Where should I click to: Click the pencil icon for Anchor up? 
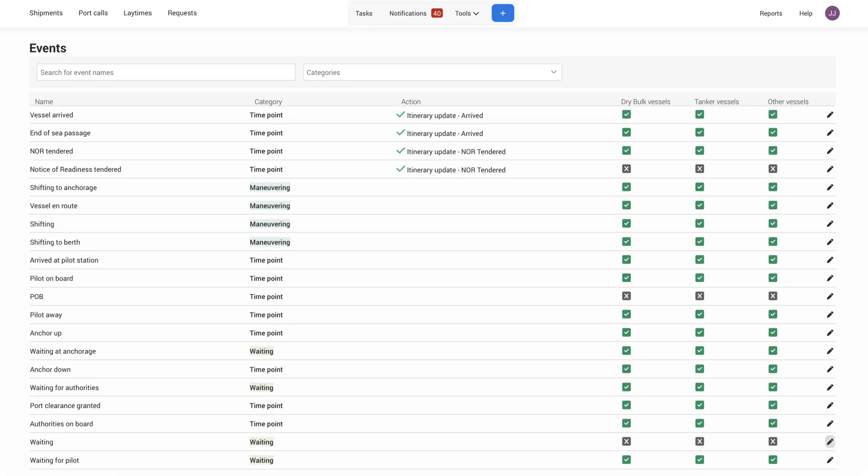(830, 333)
